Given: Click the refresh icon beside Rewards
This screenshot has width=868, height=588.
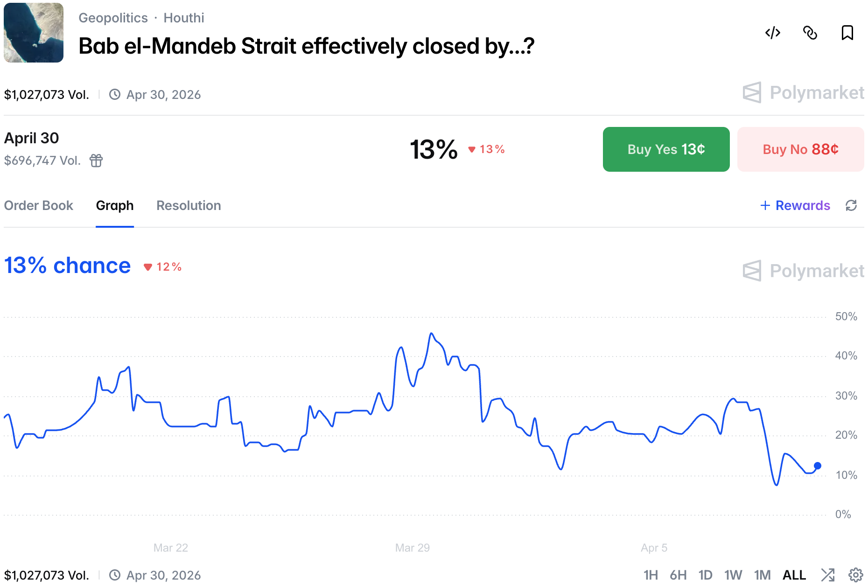Looking at the screenshot, I should [851, 205].
